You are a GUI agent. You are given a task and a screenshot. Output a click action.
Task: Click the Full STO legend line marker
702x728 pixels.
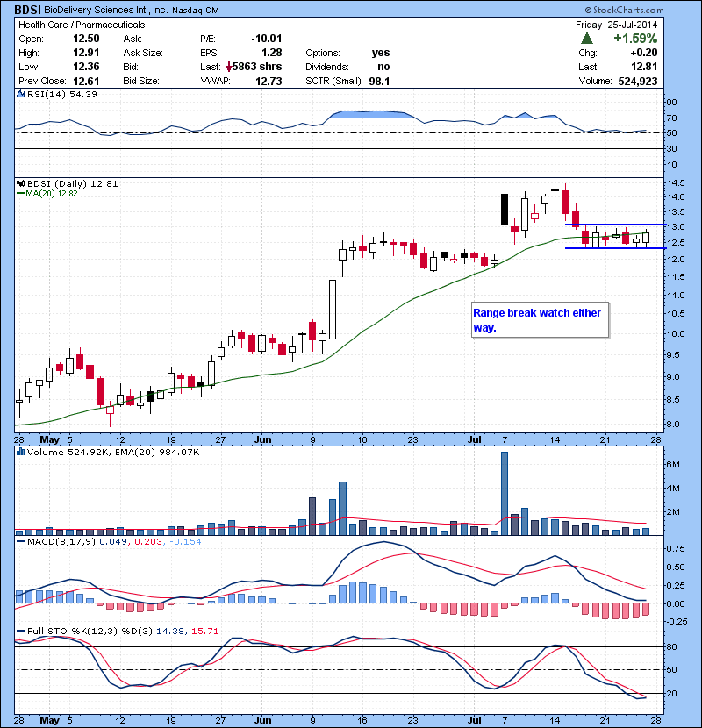point(20,631)
